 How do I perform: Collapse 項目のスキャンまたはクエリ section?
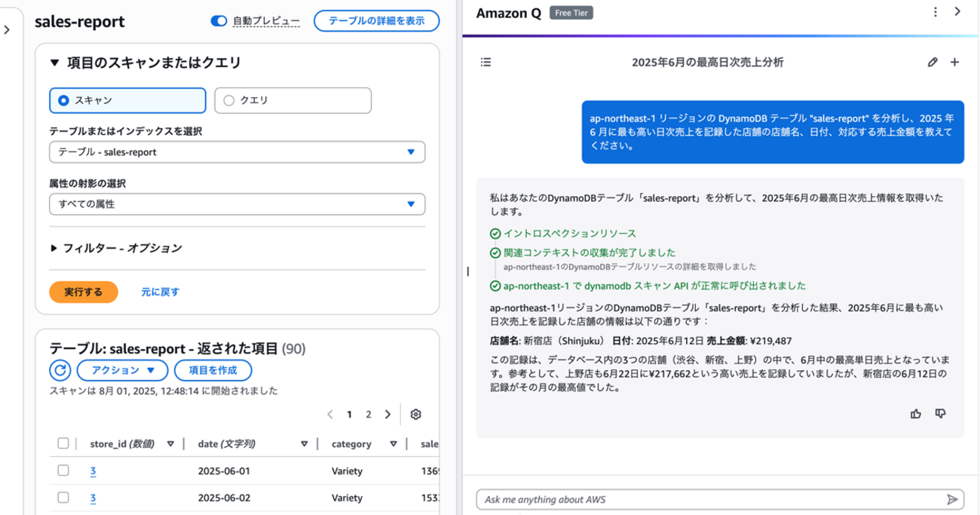coord(54,63)
